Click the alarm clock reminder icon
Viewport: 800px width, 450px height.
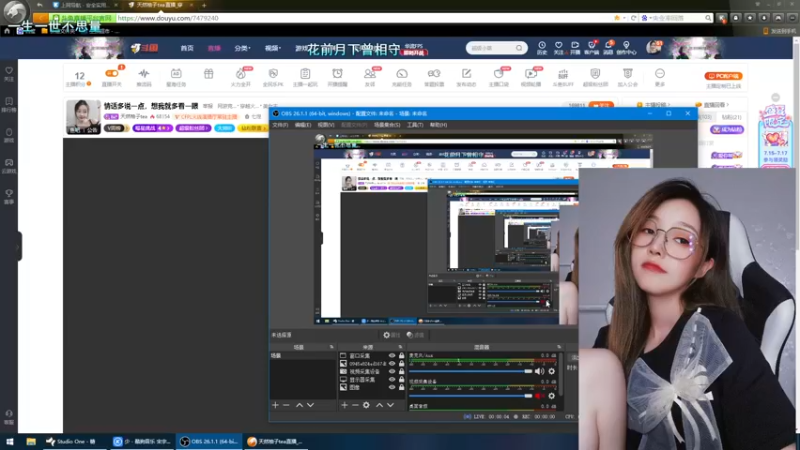(337, 73)
